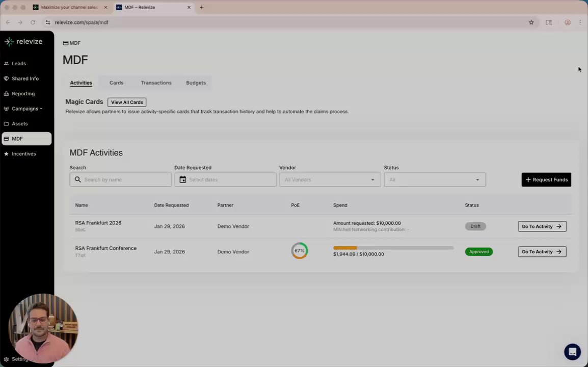Switch to the Transactions tab

click(x=156, y=83)
